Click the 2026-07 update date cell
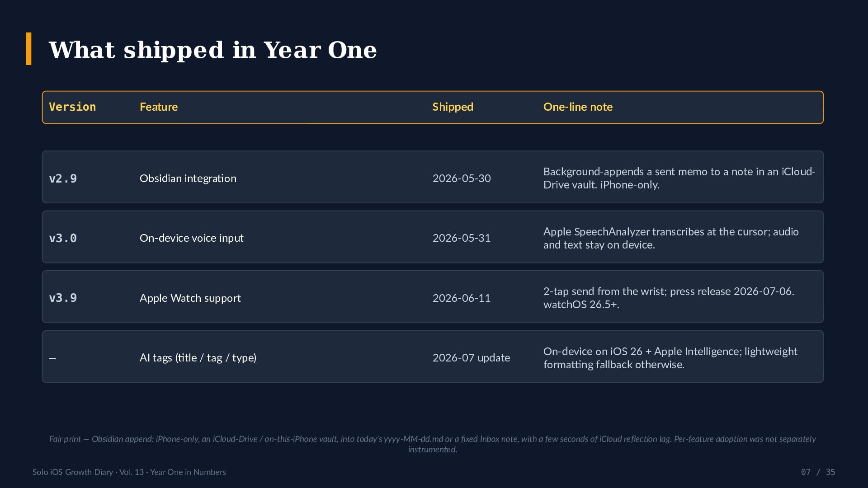Image resolution: width=868 pixels, height=488 pixels. tap(471, 358)
